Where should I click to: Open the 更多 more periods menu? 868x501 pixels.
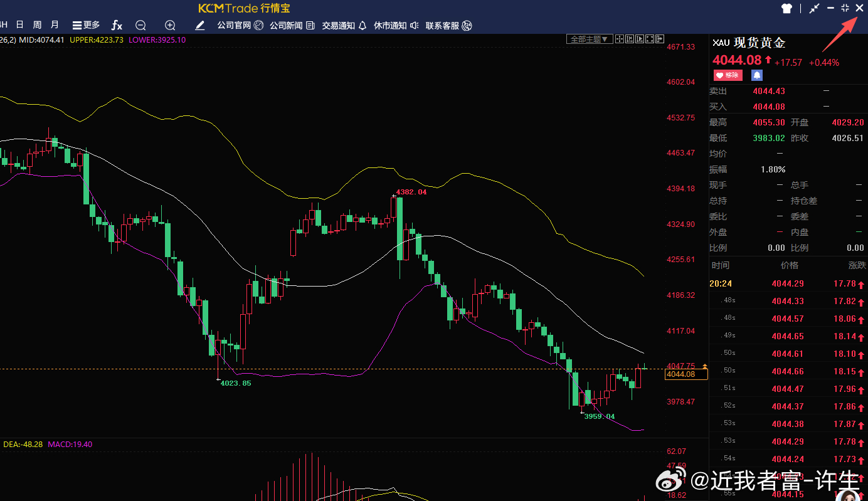point(86,25)
